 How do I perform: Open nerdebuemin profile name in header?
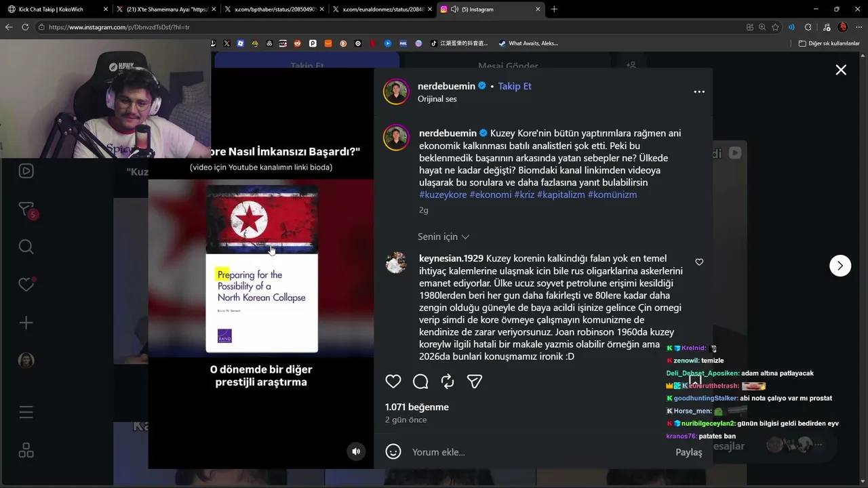click(x=446, y=86)
